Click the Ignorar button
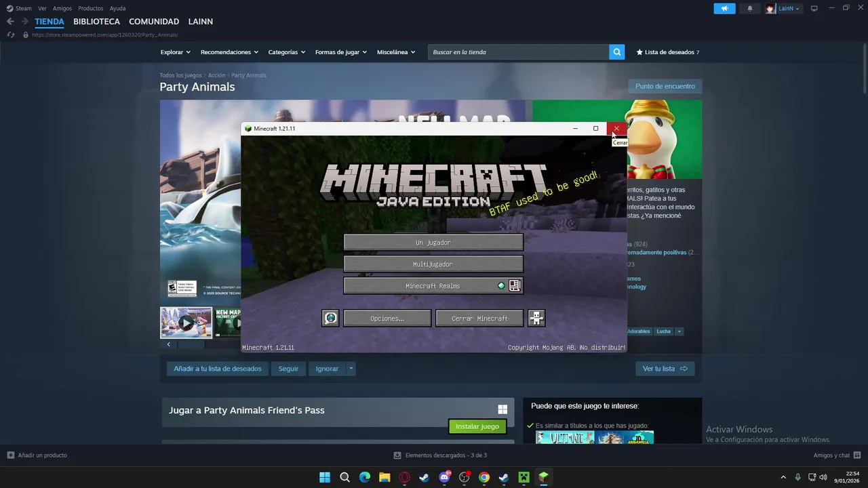This screenshot has width=868, height=488. [x=327, y=369]
